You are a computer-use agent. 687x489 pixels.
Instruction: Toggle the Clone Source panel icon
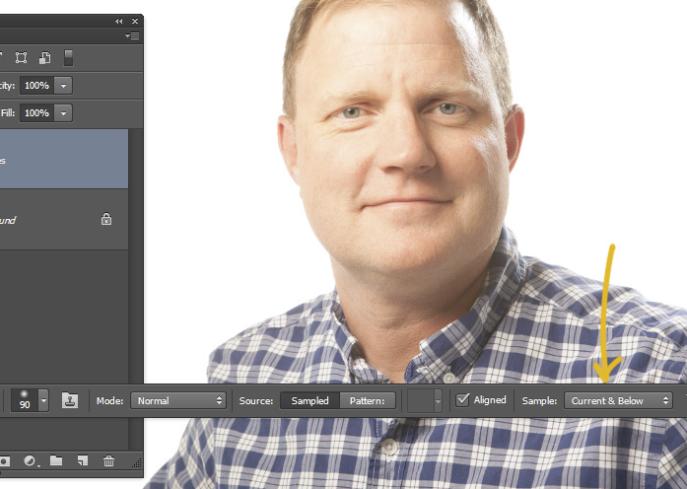pyautogui.click(x=70, y=400)
